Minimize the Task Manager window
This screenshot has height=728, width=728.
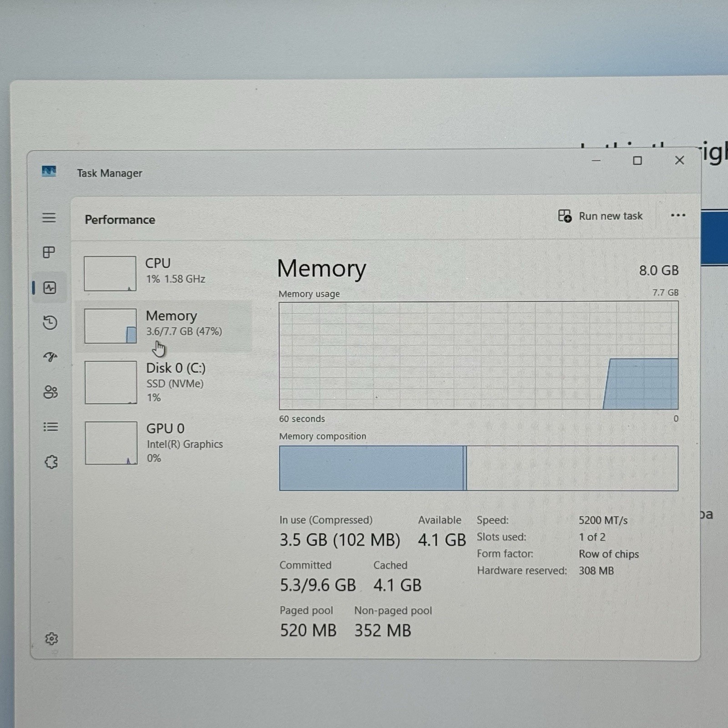[x=596, y=161]
